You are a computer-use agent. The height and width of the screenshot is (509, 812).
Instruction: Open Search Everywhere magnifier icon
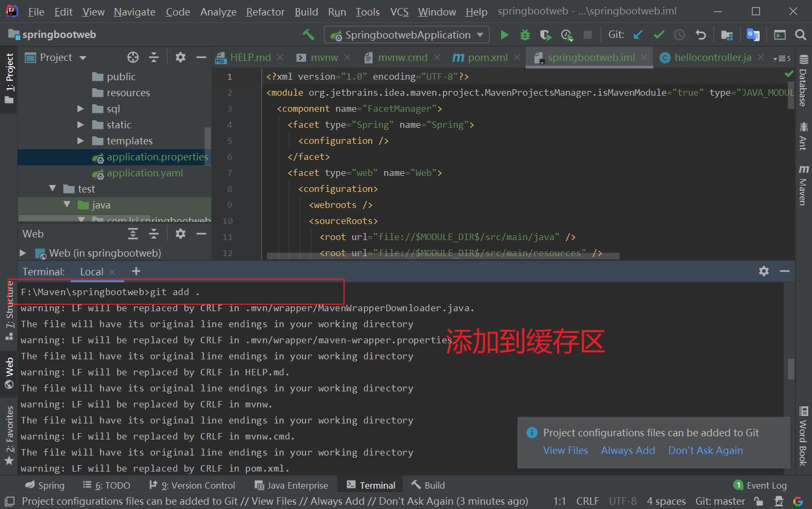[x=800, y=35]
